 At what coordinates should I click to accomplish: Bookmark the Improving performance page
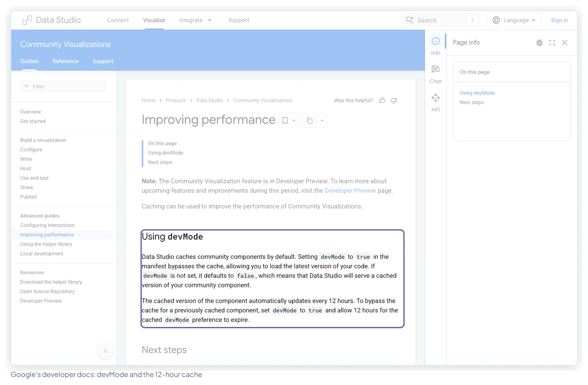285,121
